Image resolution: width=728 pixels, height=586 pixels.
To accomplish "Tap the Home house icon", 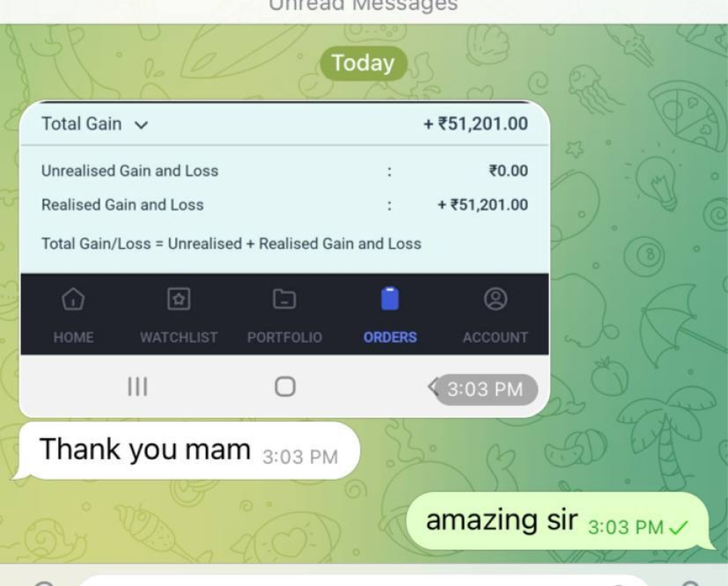I will pyautogui.click(x=73, y=299).
